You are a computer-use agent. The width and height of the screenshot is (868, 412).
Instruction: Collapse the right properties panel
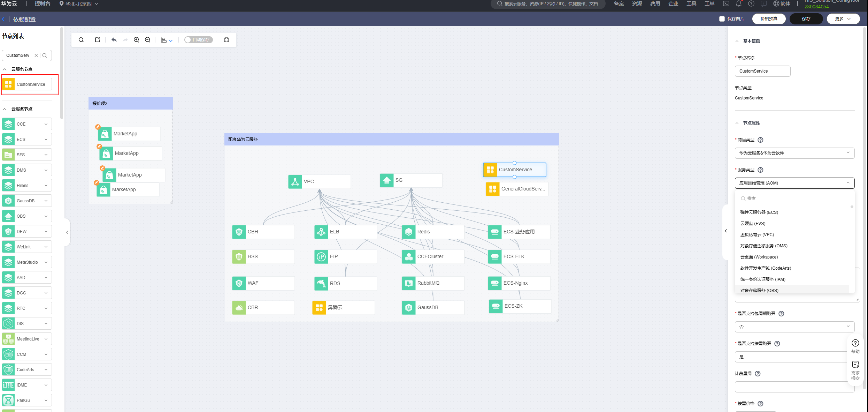(726, 231)
